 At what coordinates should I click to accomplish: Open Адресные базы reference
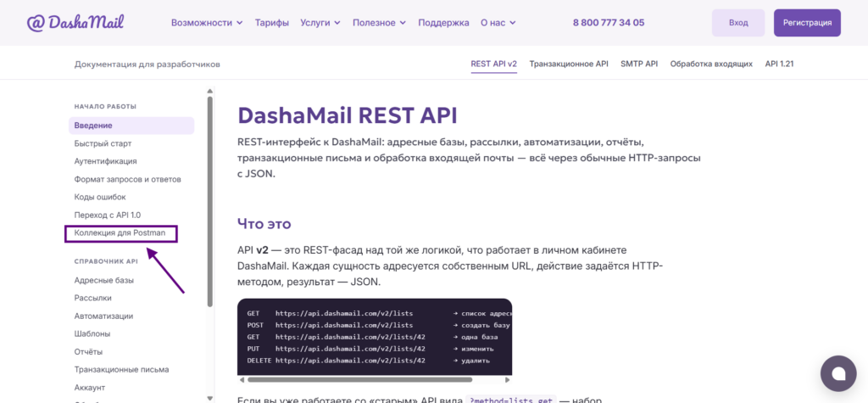[104, 281]
